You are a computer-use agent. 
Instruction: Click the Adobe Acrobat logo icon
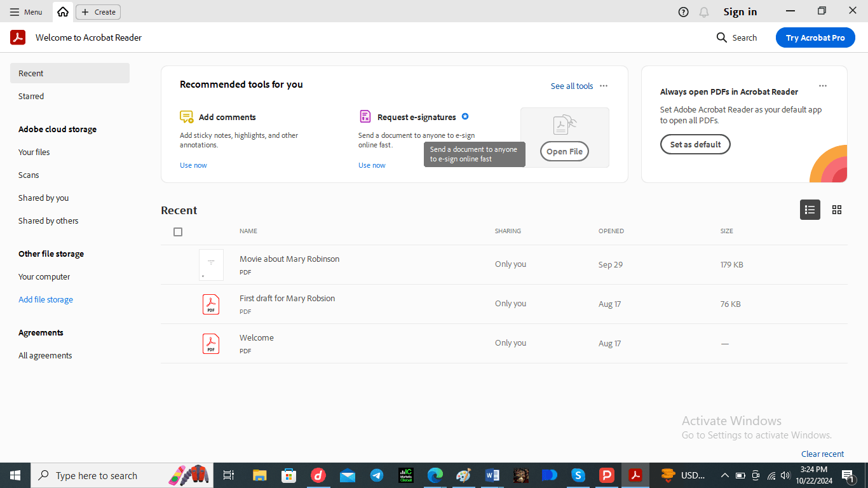(18, 37)
